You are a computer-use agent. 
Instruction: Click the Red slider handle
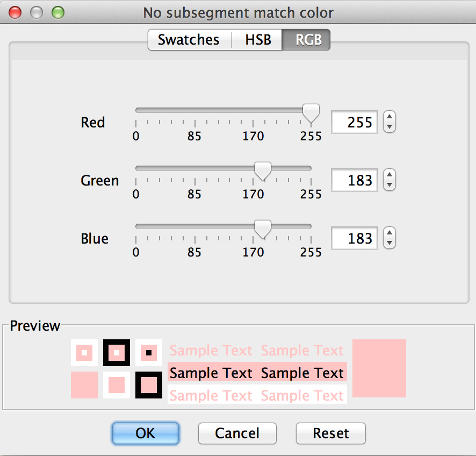pyautogui.click(x=311, y=113)
